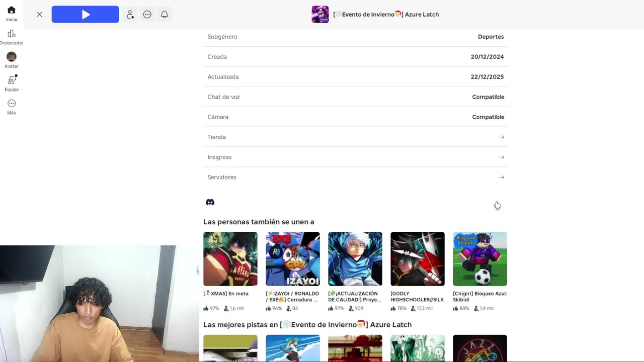This screenshot has height=362, width=644.
Task: Open the red track thumbnail in mejores pistas
Action: [x=355, y=348]
